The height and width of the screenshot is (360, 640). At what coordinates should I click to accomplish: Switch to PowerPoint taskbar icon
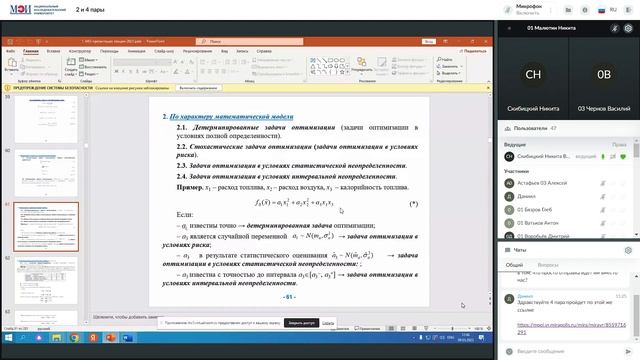[x=110, y=338]
